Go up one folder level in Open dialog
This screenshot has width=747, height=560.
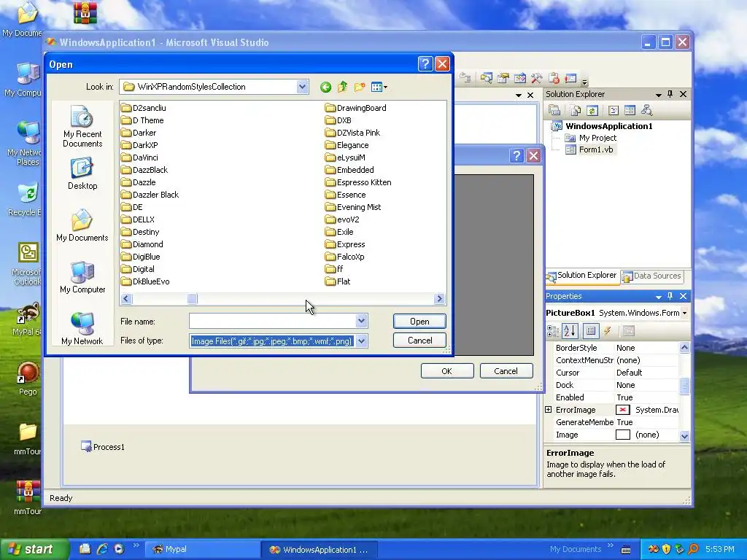coord(343,87)
